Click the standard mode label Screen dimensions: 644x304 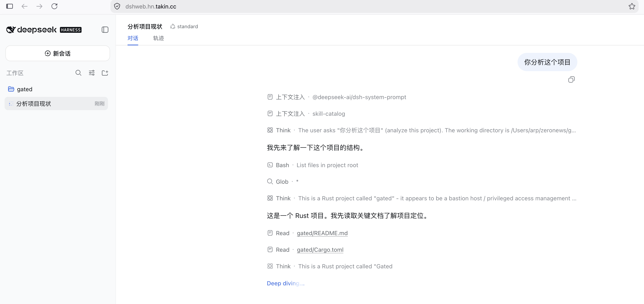click(x=187, y=27)
